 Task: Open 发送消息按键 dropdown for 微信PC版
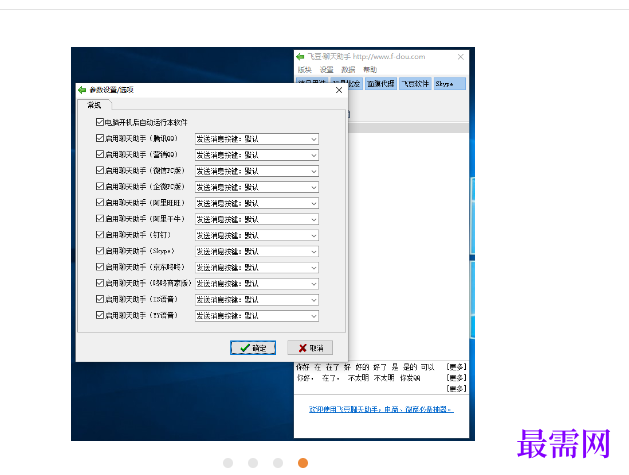(257, 171)
